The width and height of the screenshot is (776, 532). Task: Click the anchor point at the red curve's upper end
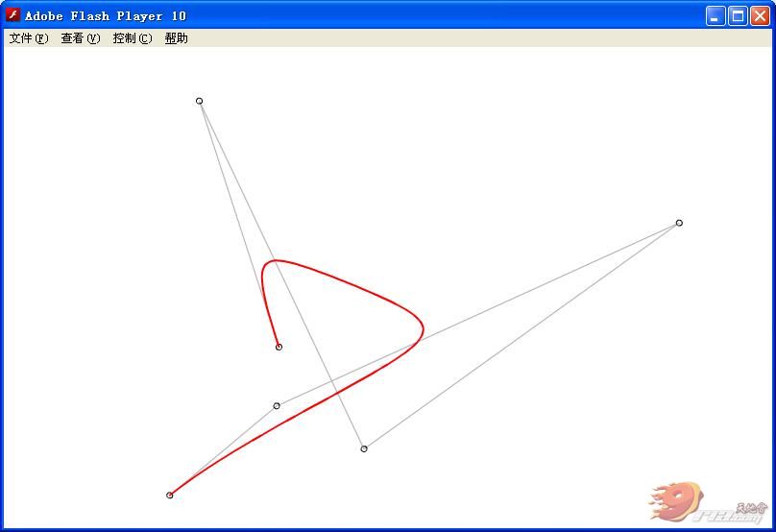tap(279, 347)
